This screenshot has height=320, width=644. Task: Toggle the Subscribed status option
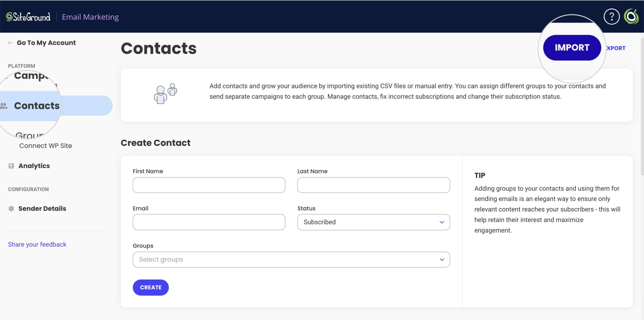click(373, 222)
